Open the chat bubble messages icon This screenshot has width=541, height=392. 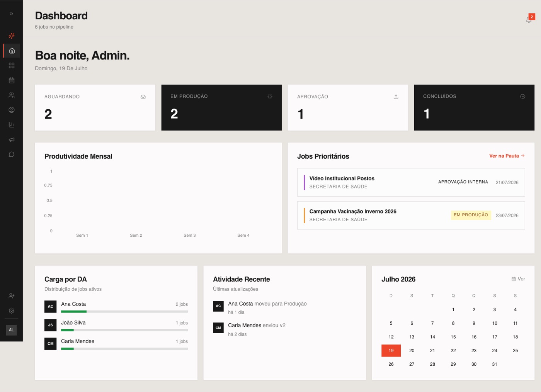coord(12,154)
